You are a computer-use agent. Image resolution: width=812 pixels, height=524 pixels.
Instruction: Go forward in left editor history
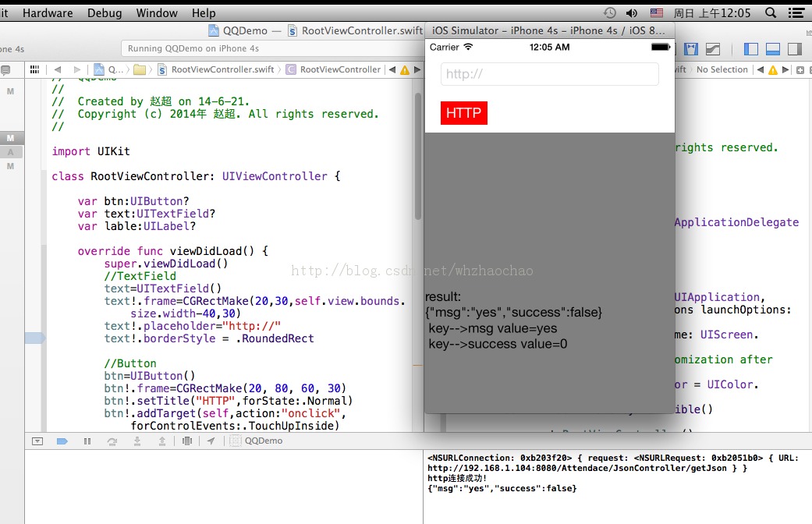76,69
